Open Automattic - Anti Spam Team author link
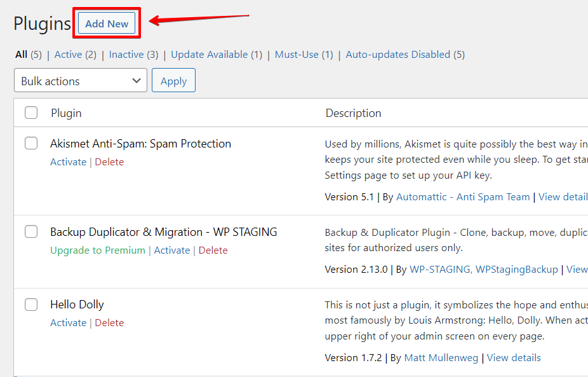 click(463, 196)
